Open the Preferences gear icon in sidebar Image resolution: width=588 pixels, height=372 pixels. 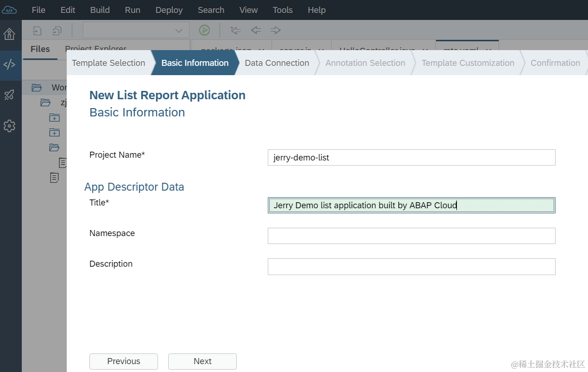click(9, 126)
